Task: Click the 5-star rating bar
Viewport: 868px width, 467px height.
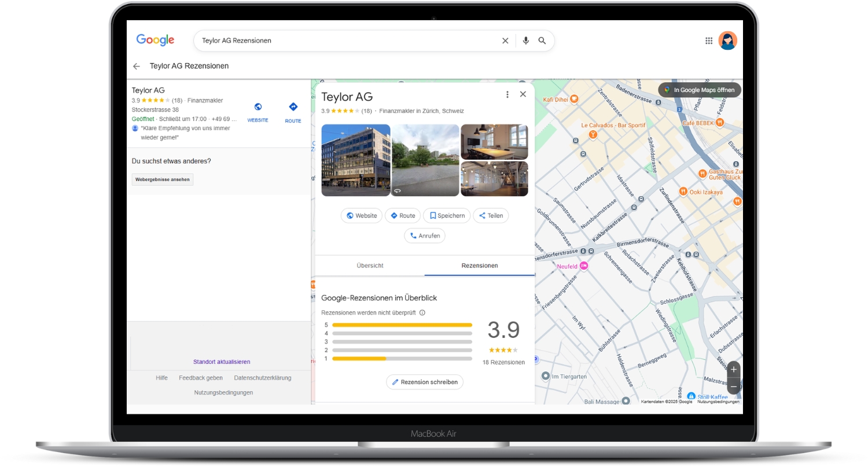Action: pos(402,325)
